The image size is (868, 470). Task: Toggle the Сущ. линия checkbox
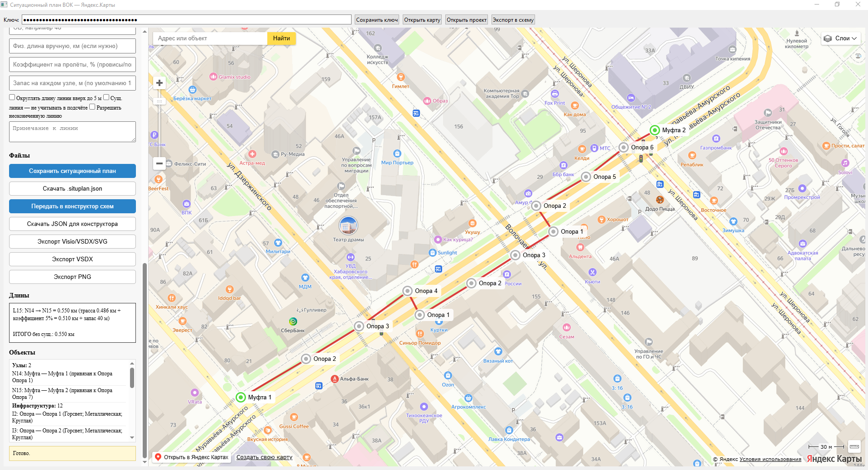(x=106, y=97)
